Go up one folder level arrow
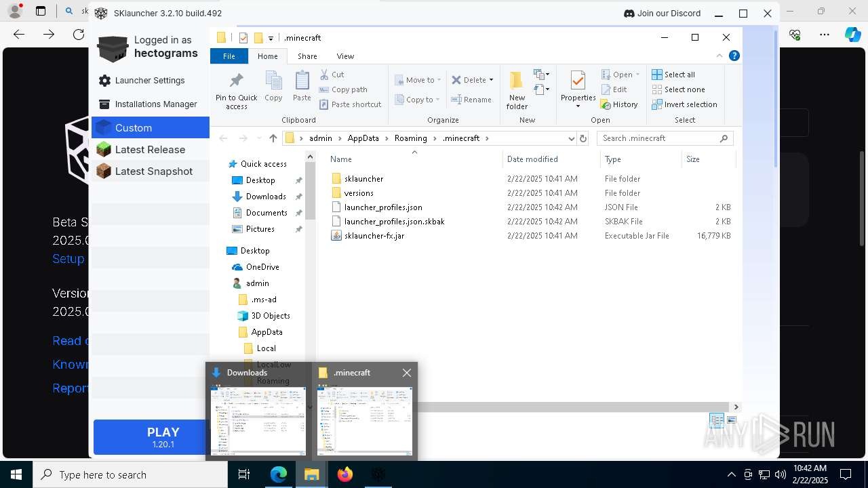Image resolution: width=868 pixels, height=488 pixels. click(273, 138)
